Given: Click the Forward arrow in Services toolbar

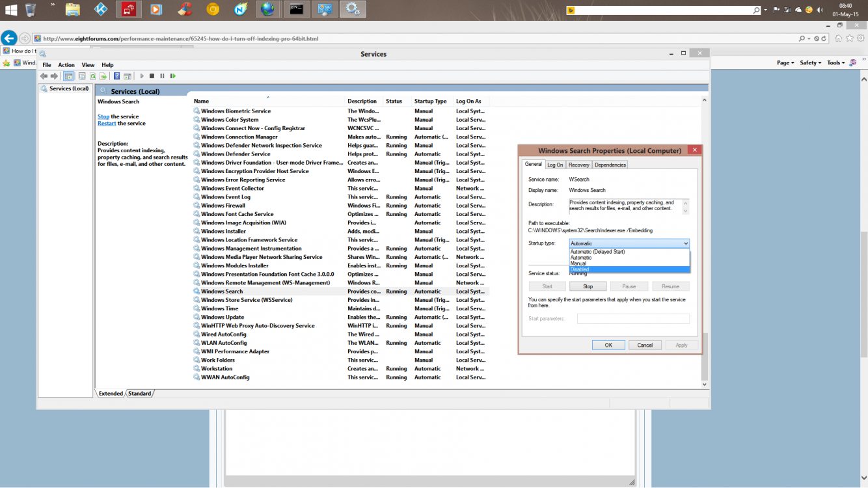Looking at the screenshot, I should [54, 76].
